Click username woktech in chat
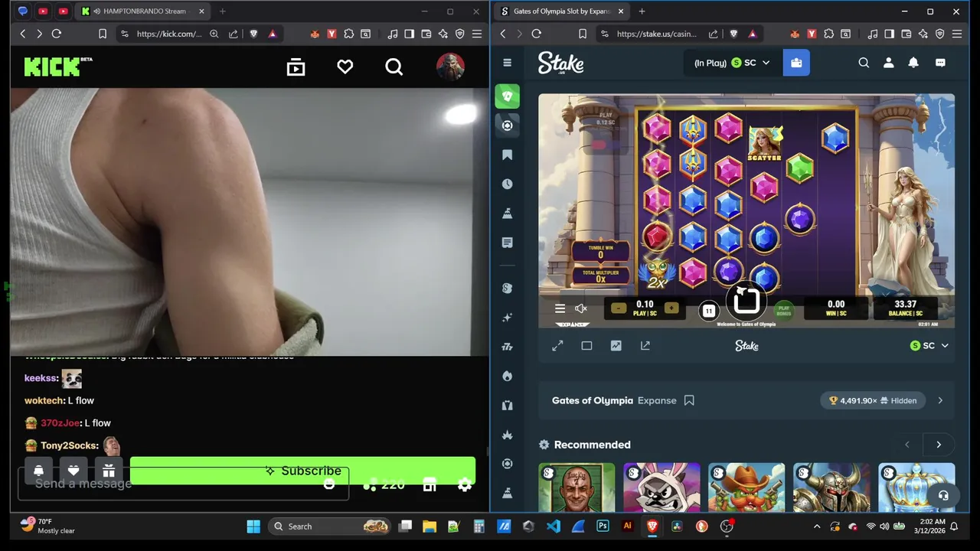The width and height of the screenshot is (980, 551). 44,401
